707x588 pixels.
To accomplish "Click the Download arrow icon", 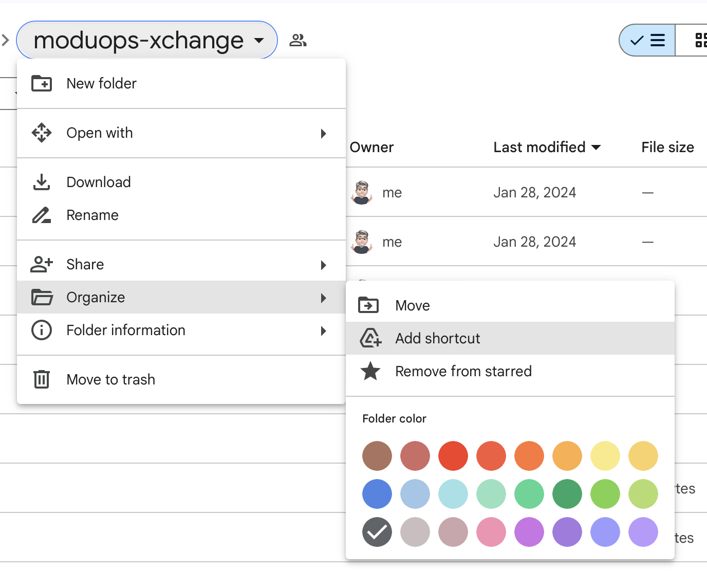I will [42, 182].
